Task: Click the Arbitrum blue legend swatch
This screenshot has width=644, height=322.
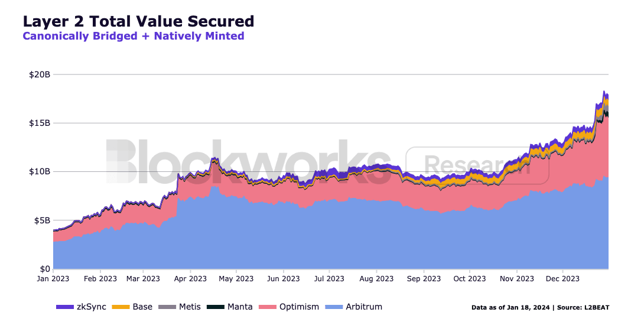Action: click(334, 307)
